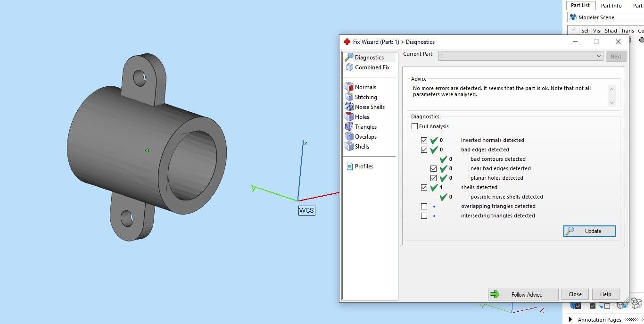Click the Trans column header
Viewport: 644px width, 324px height.
(627, 30)
